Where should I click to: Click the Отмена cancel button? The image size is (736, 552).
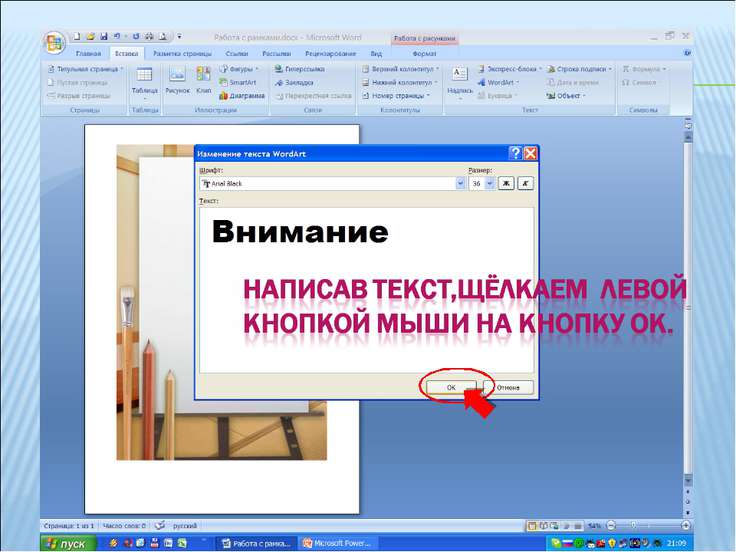click(x=508, y=387)
